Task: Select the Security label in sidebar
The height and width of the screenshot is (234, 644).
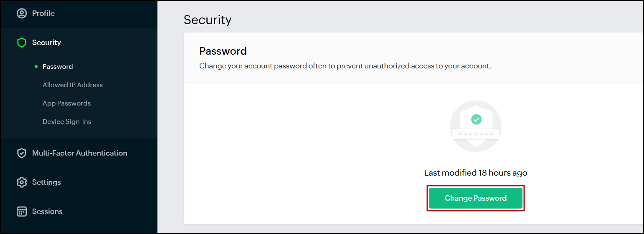Action: (x=46, y=43)
